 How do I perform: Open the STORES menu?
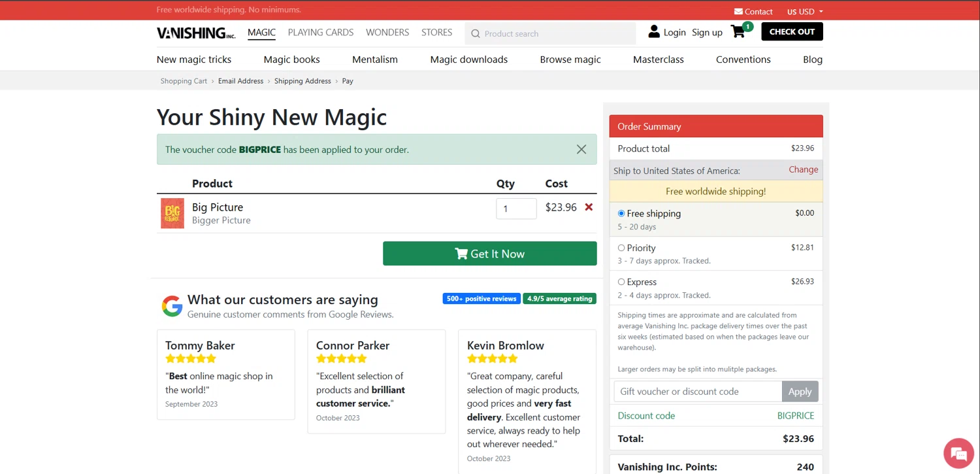[436, 32]
